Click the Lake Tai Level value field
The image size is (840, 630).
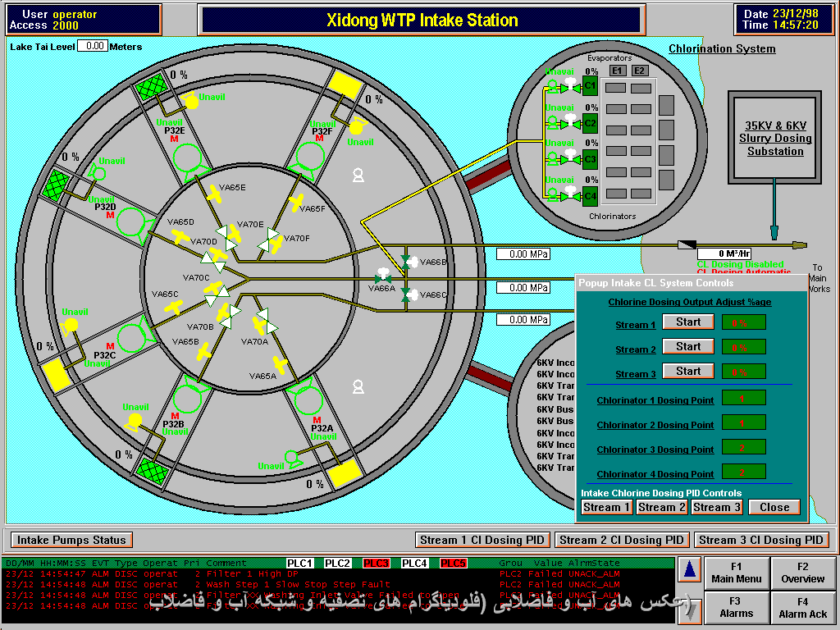point(93,47)
